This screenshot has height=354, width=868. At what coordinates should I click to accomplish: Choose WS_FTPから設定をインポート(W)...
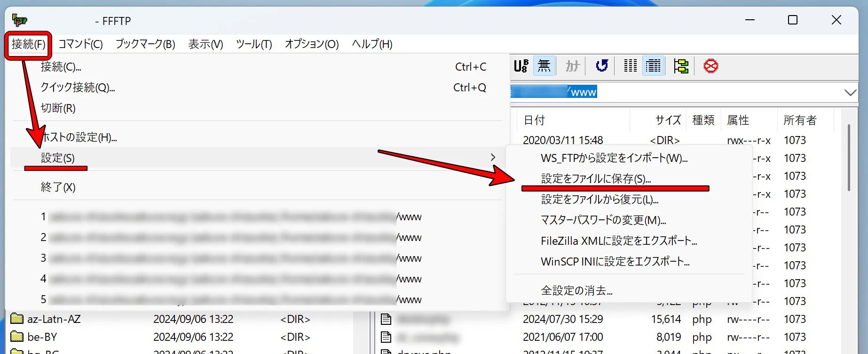pos(629,158)
